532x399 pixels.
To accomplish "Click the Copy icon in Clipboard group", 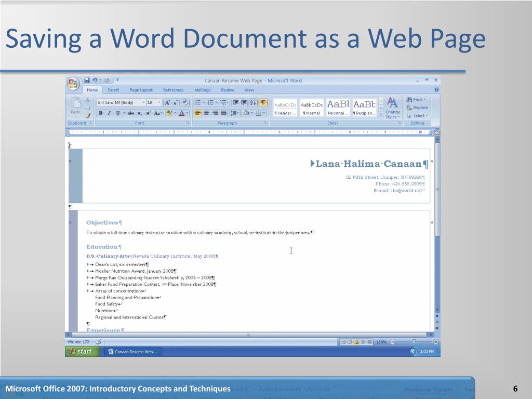I will [87, 108].
